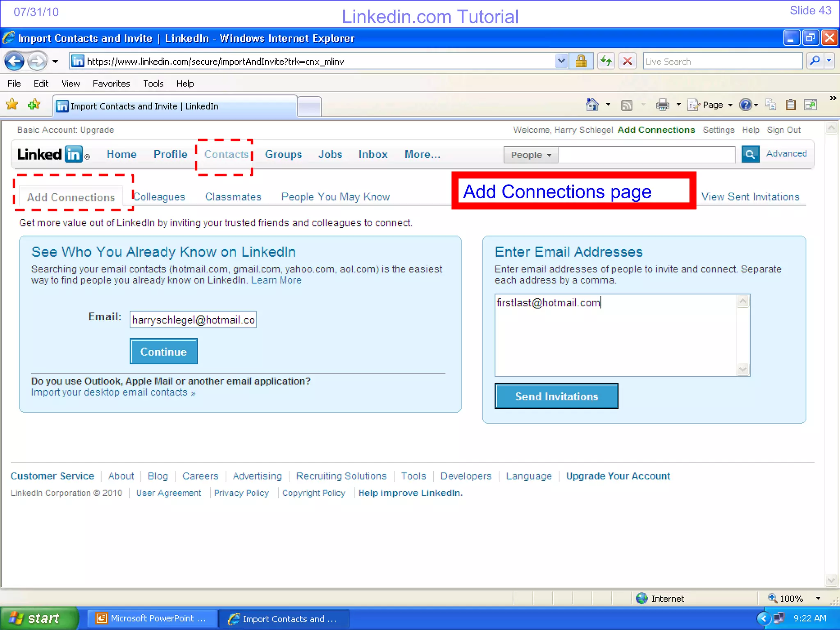Click the Refresh page icon
This screenshot has height=630, width=840.
click(606, 61)
